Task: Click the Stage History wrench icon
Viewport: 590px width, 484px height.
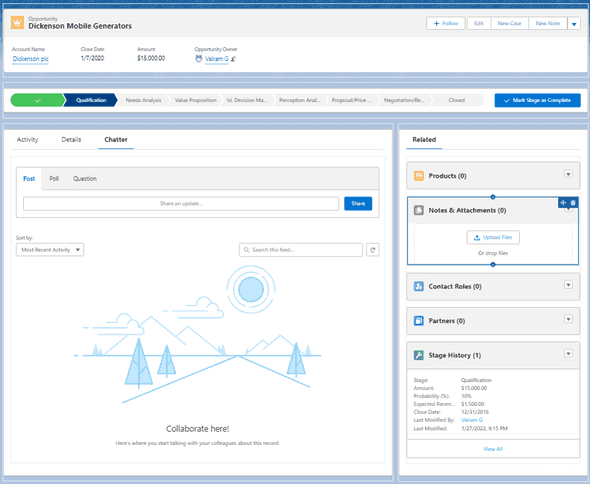Action: [419, 355]
